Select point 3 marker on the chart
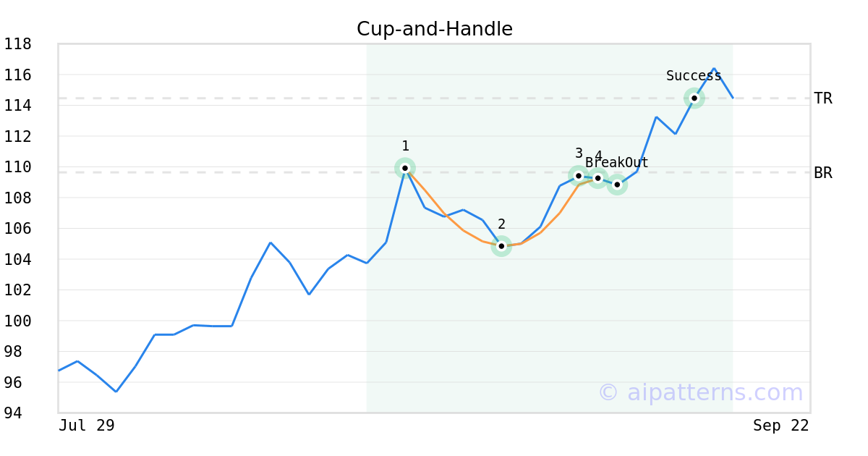 click(x=579, y=175)
